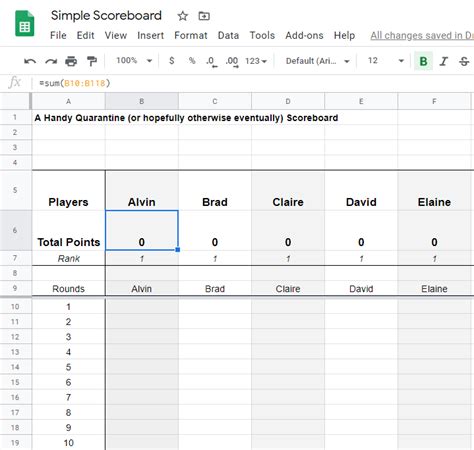Open the Default (Arial) font dropdown
Screen dimensions: 474x450
point(318,61)
